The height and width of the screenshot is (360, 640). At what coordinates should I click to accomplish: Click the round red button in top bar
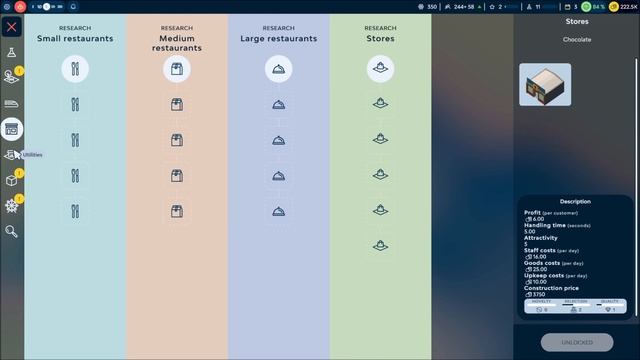pyautogui.click(x=20, y=7)
